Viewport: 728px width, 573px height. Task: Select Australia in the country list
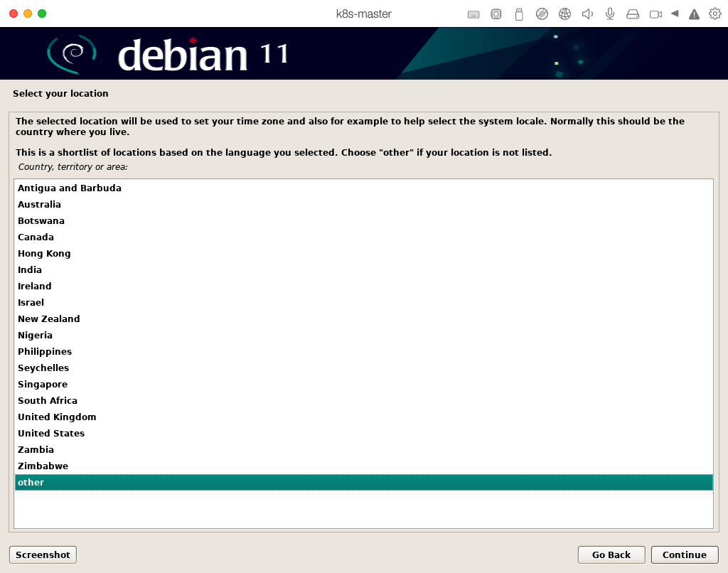363,204
